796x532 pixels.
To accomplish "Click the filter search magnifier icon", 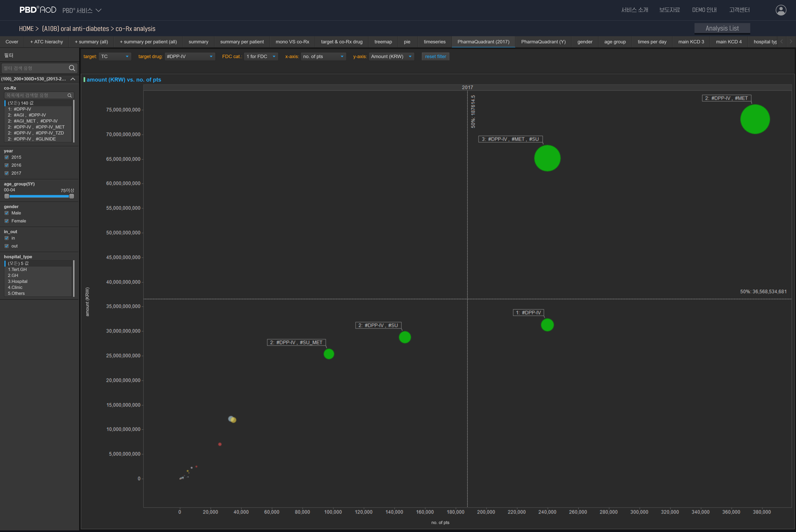I will click(x=72, y=68).
